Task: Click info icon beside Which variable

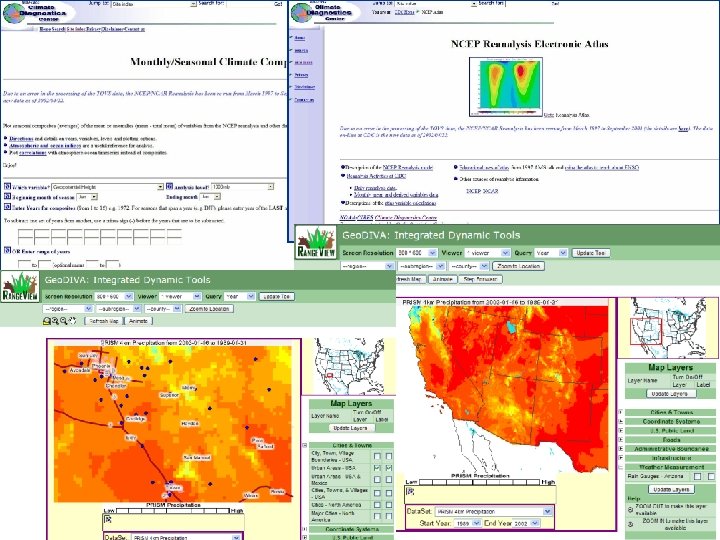Action: click(7, 186)
